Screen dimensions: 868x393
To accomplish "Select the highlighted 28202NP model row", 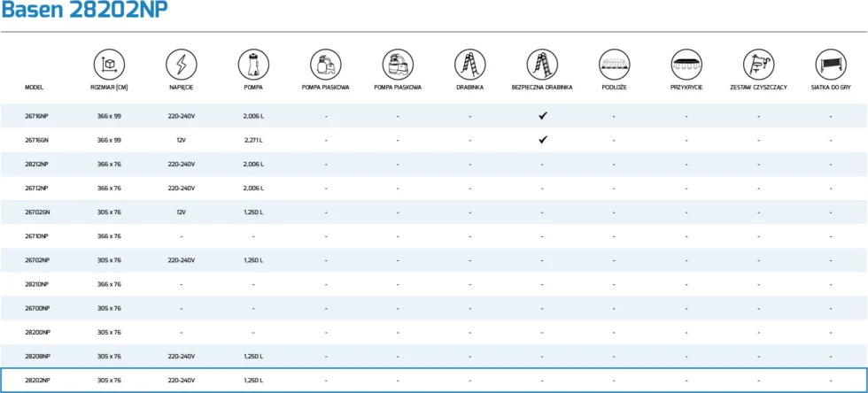I will pos(434,381).
